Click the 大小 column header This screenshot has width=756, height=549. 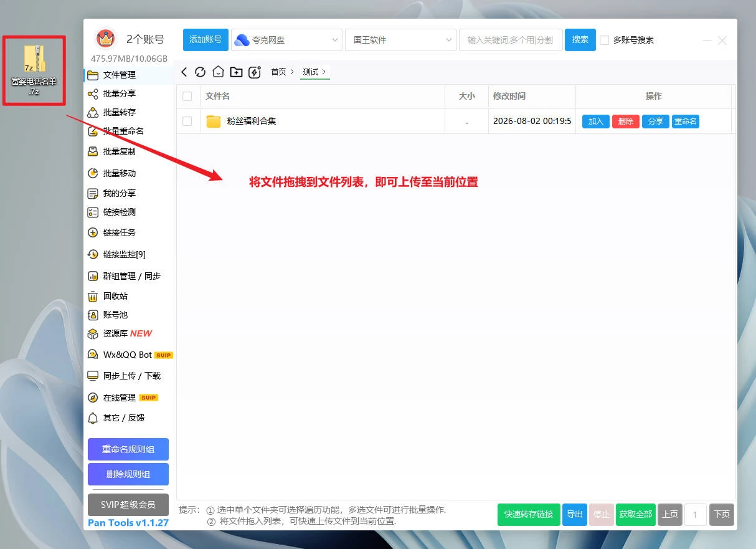pyautogui.click(x=467, y=96)
